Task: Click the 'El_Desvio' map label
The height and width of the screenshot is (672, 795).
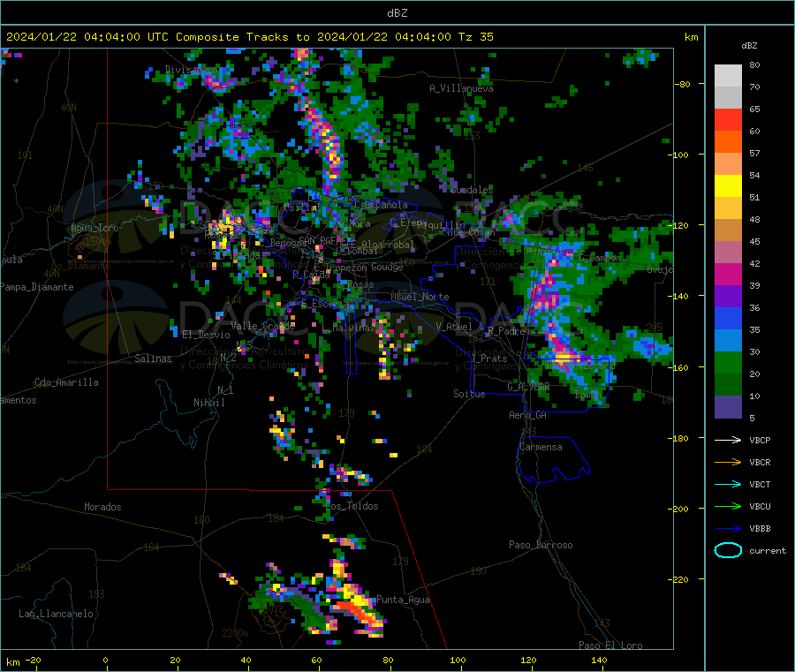Action: pos(206,335)
